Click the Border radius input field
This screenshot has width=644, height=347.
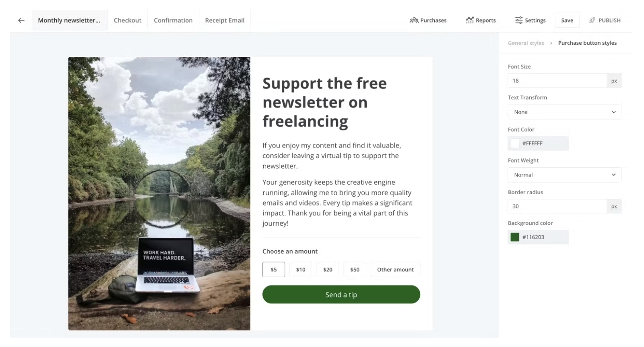tap(557, 206)
